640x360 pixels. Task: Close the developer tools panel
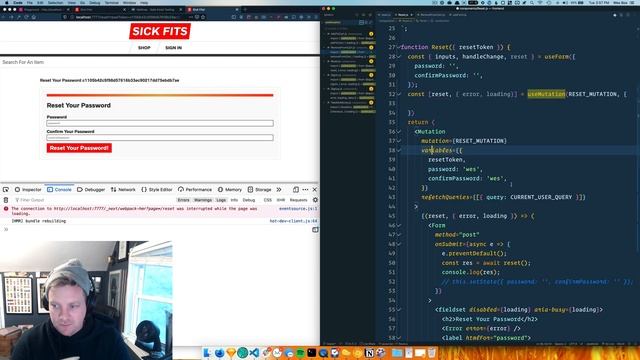[x=315, y=190]
